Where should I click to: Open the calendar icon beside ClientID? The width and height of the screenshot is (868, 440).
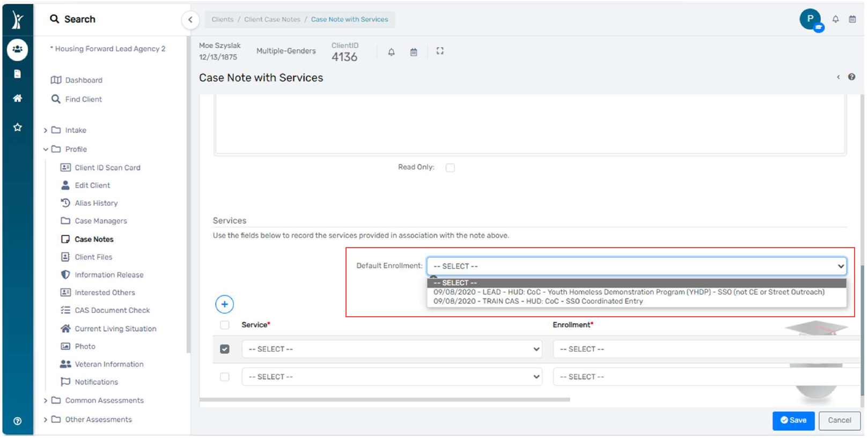[414, 52]
